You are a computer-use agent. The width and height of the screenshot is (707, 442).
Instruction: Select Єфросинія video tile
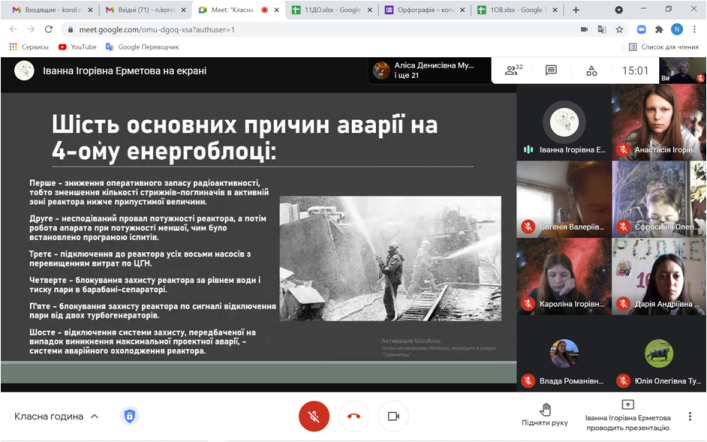pos(658,199)
